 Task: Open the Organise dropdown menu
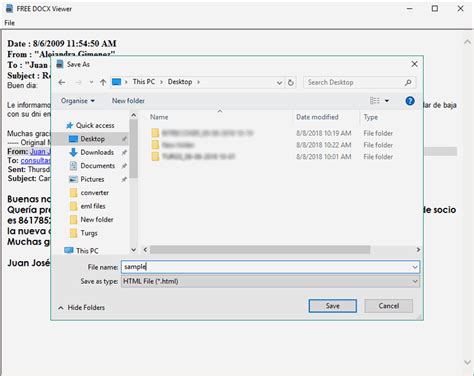tap(78, 101)
